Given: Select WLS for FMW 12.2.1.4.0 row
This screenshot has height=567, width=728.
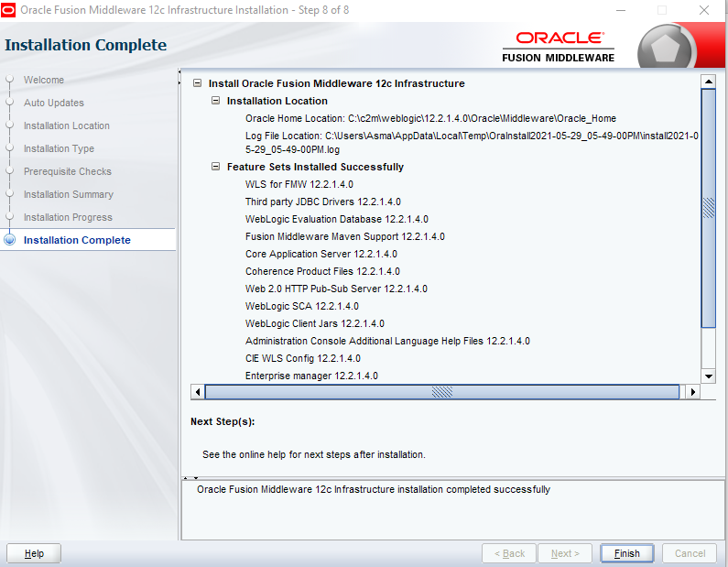Looking at the screenshot, I should pos(299,184).
